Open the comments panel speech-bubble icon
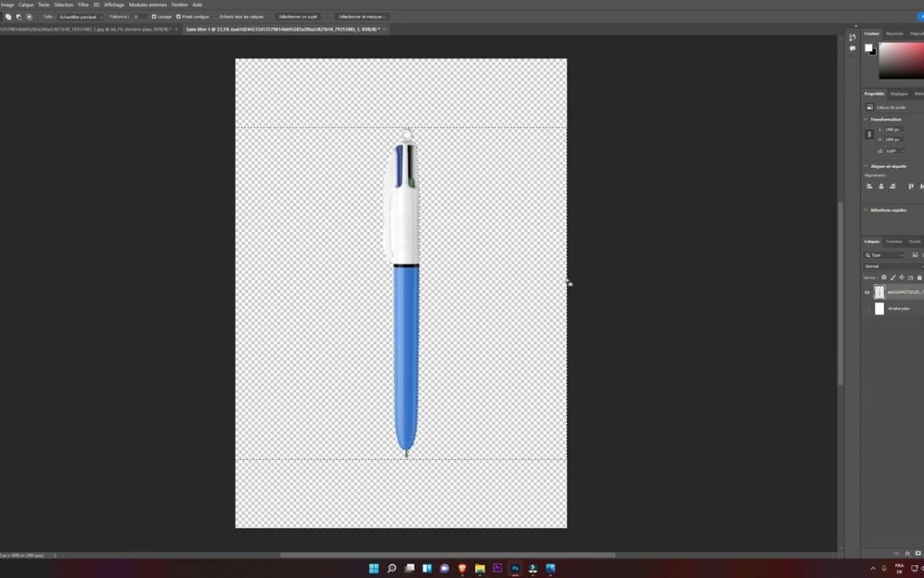The height and width of the screenshot is (578, 924). pyautogui.click(x=852, y=48)
